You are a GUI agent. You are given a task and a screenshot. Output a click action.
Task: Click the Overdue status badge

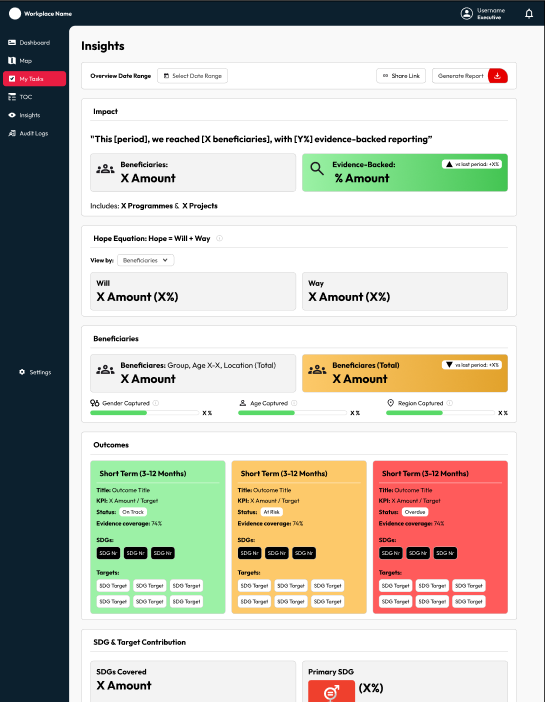[x=415, y=512]
